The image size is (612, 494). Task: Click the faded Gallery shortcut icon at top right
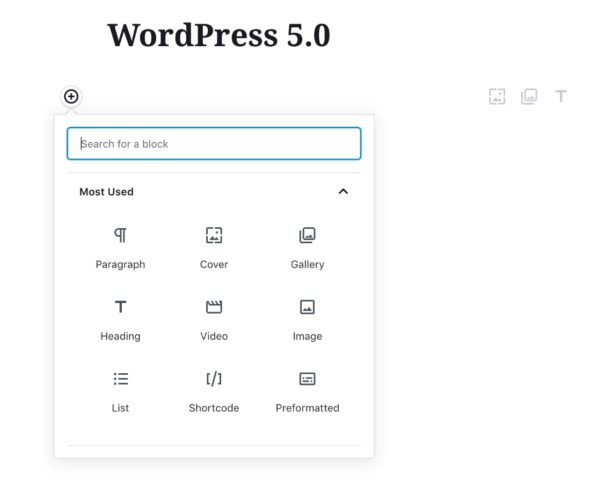coord(529,96)
